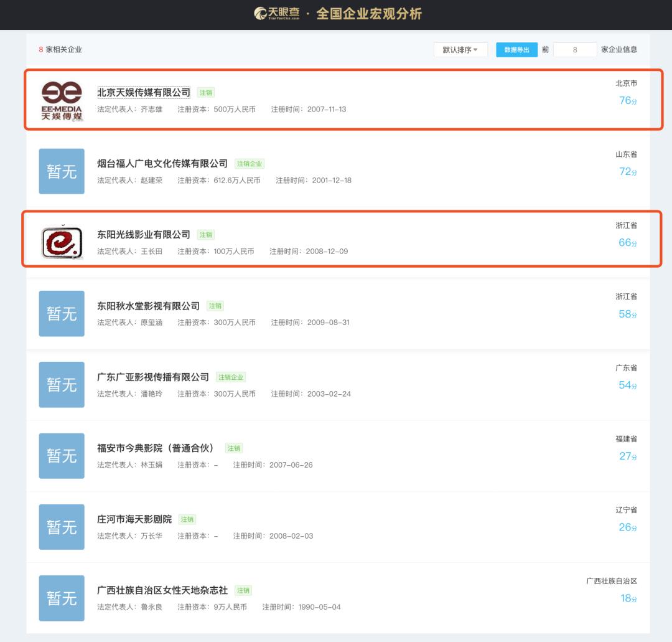Open 庄河市海天影剧院 company link
Image resolution: width=672 pixels, height=642 pixels.
134,519
